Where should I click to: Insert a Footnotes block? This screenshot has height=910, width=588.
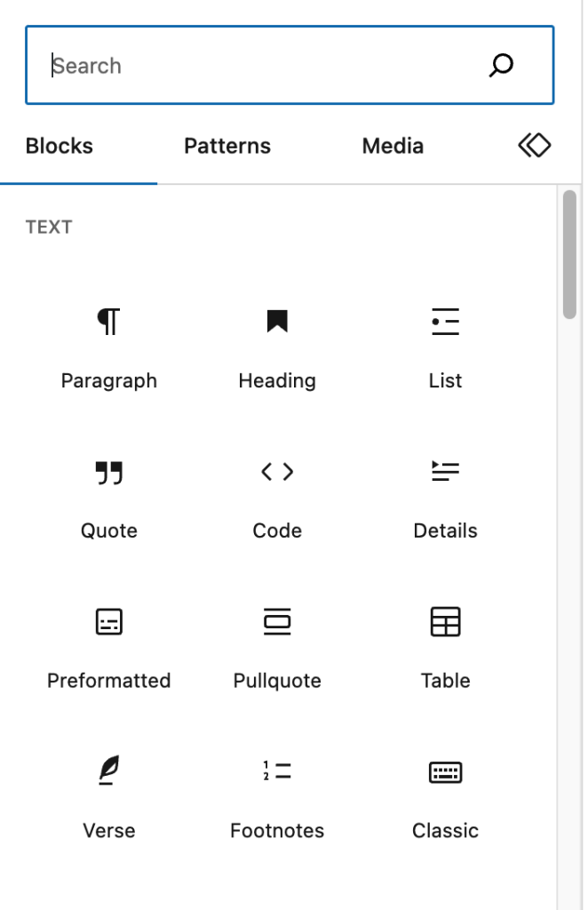point(277,796)
